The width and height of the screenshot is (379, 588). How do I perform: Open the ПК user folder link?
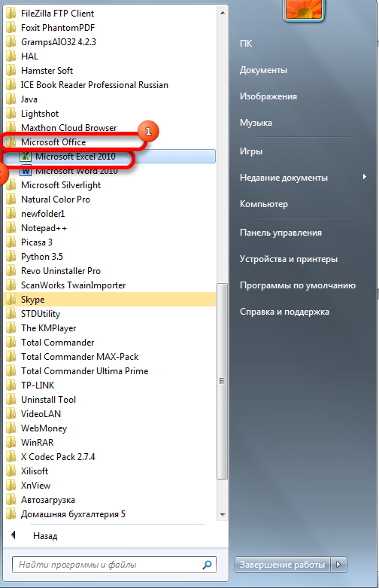[246, 44]
